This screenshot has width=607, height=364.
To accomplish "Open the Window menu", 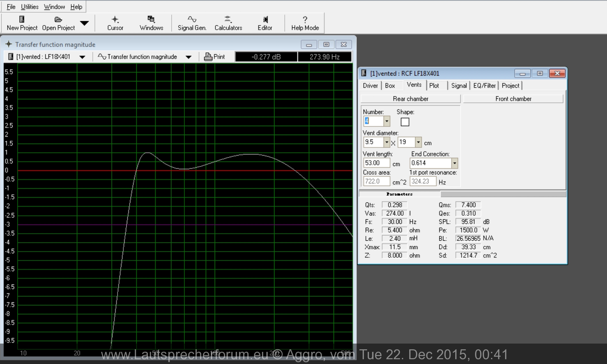I will click(x=54, y=7).
